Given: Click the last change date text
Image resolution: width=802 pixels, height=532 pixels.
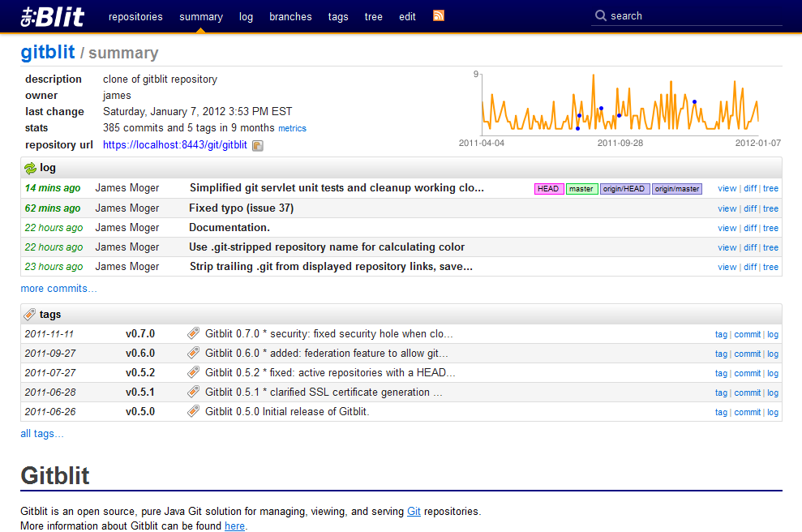Looking at the screenshot, I should [197, 112].
